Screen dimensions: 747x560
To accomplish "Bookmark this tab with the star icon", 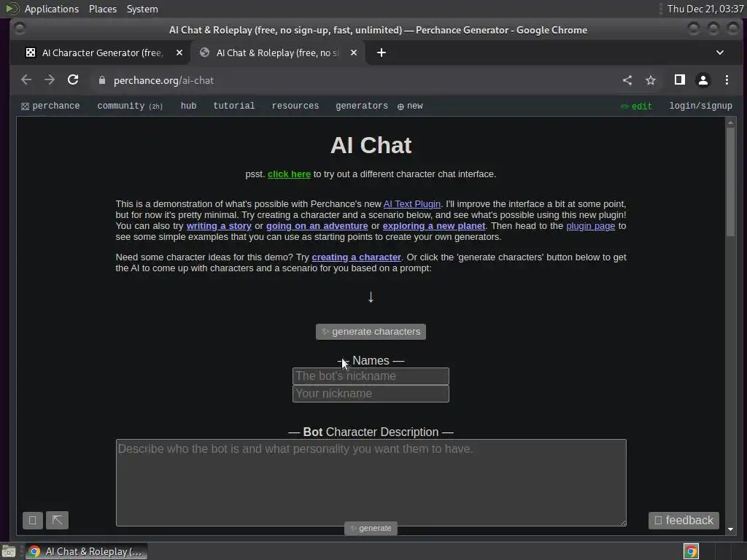I will (651, 80).
